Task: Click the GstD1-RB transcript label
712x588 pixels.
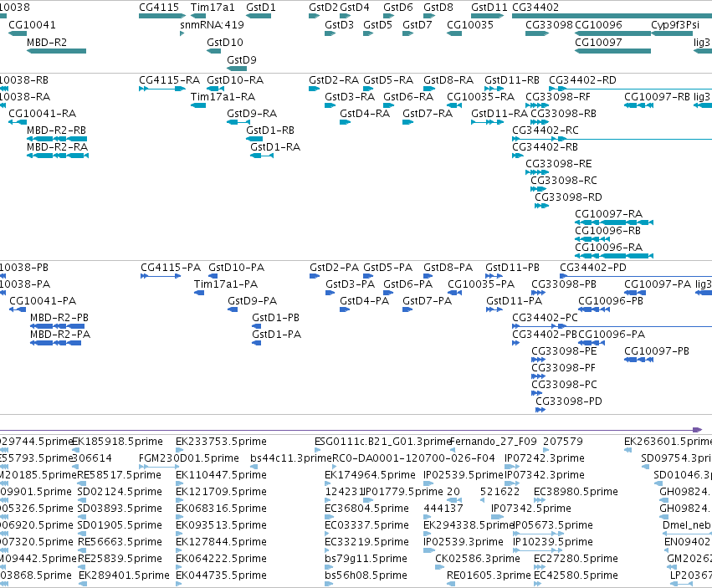Action: tap(270, 130)
